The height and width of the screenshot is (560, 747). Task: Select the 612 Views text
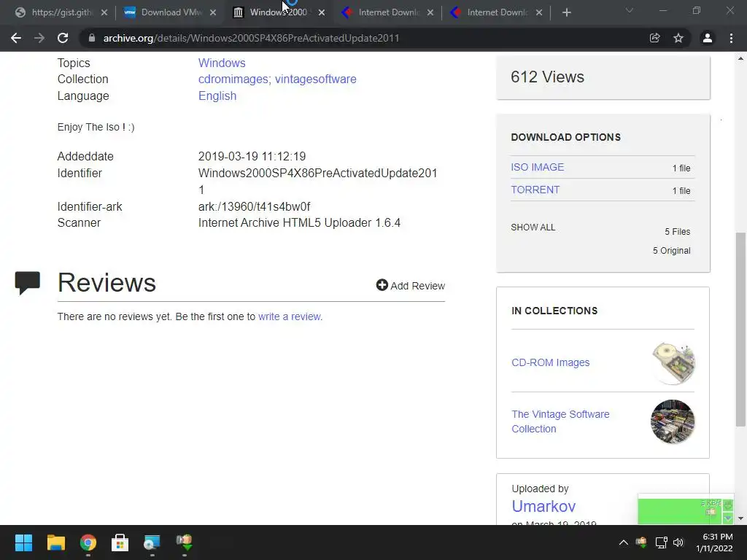coord(547,77)
